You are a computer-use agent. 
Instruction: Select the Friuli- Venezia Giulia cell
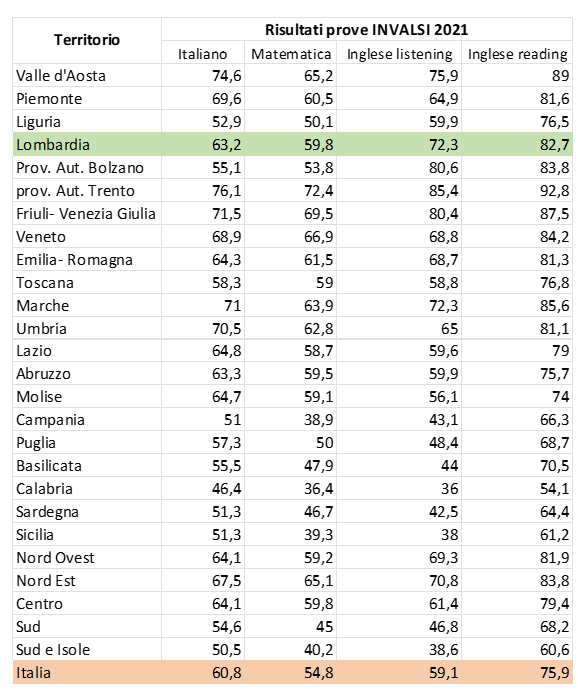(x=87, y=214)
